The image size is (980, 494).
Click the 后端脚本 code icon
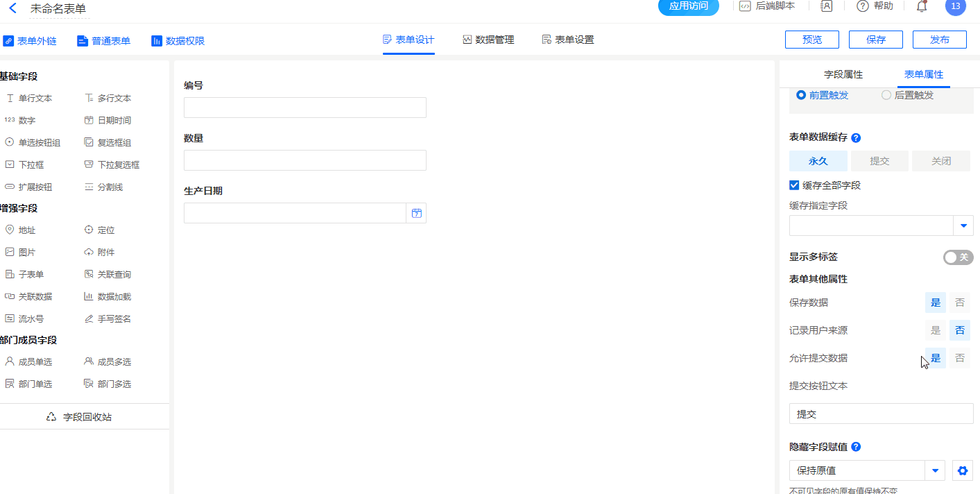(x=745, y=6)
